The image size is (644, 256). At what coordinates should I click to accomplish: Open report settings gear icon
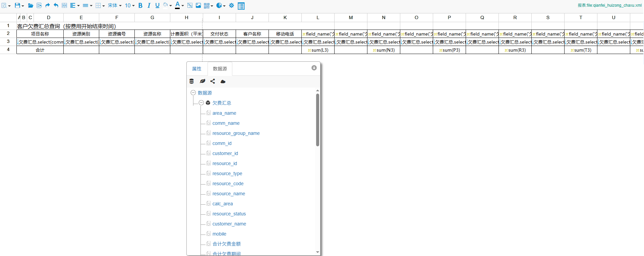coord(231,5)
